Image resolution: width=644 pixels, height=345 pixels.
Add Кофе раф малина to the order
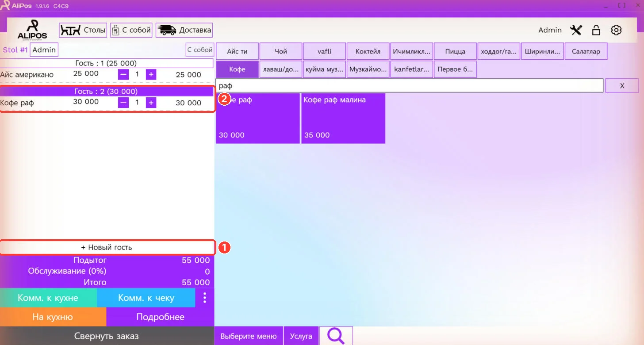click(343, 118)
